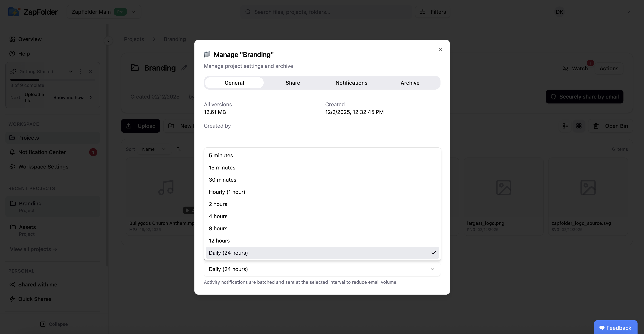
Task: Expand the Sort by Name dropdown
Action: coord(154,149)
